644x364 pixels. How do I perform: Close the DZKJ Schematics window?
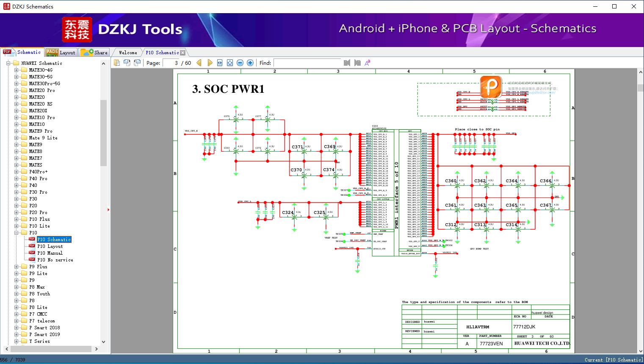(634, 6)
